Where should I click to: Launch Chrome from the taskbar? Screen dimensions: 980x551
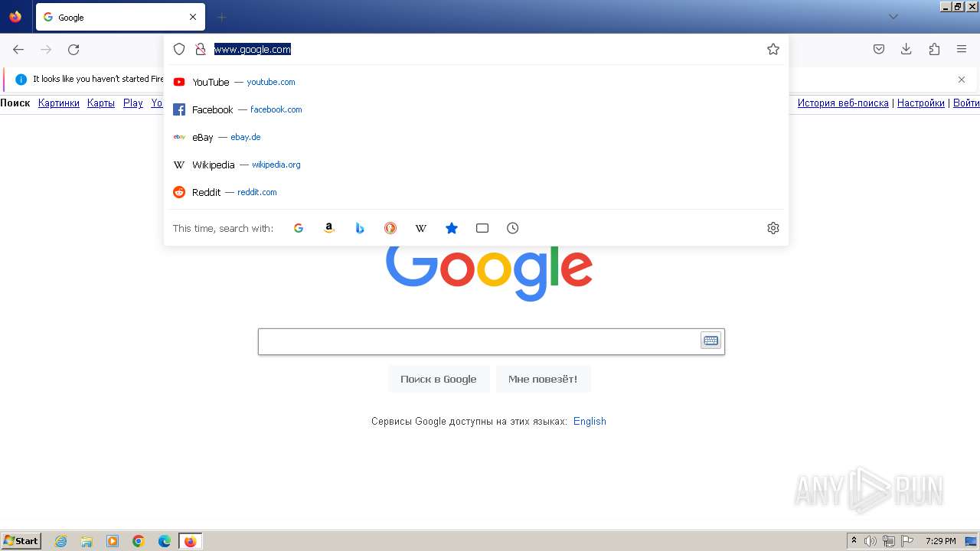coord(139,541)
